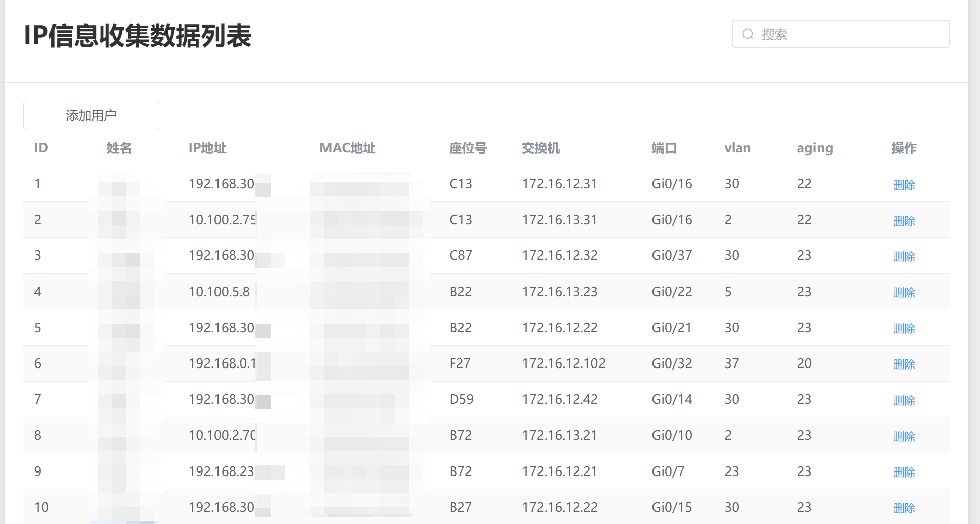Select the switch cell 172.16.12.102

(563, 363)
